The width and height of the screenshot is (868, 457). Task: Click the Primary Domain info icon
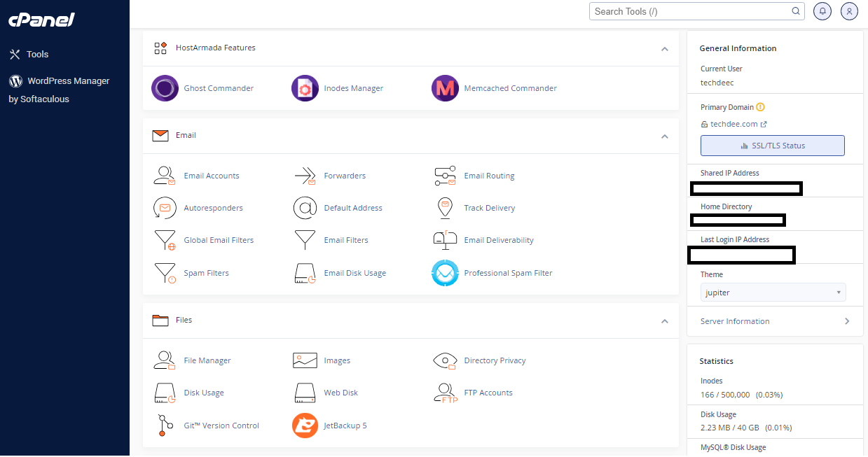point(760,107)
